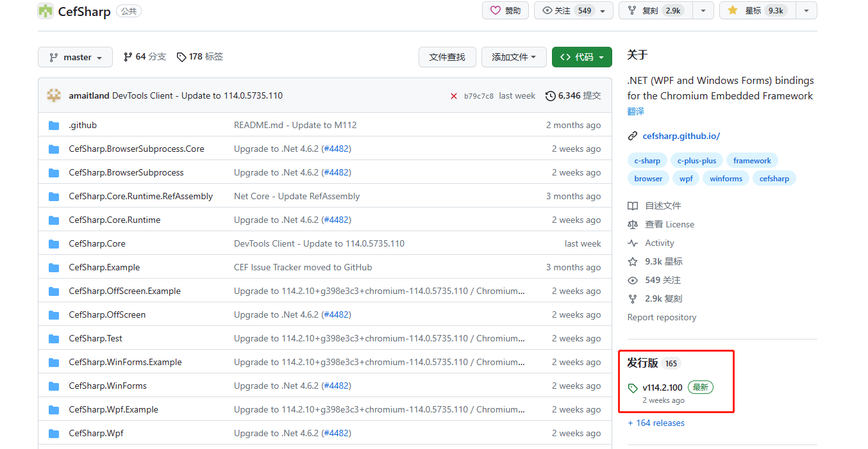This screenshot has height=449, width=868.
Task: Open the 178 标签 tags link
Action: point(199,57)
